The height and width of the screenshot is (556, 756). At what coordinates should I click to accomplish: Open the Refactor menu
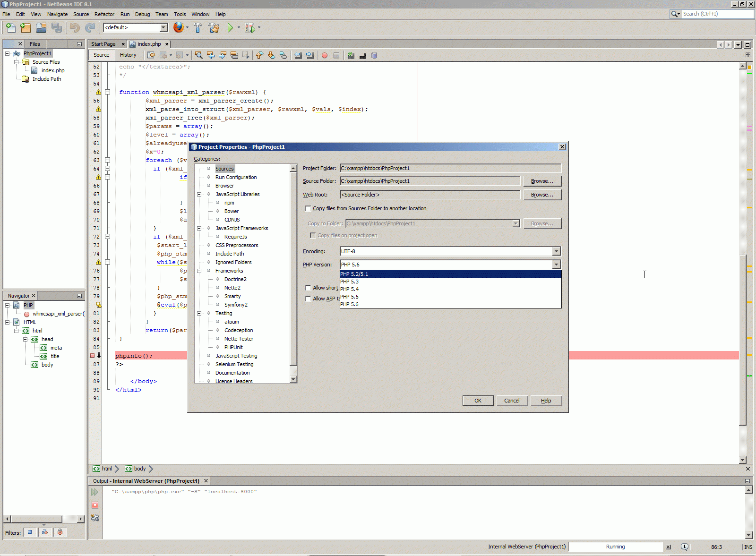[104, 14]
